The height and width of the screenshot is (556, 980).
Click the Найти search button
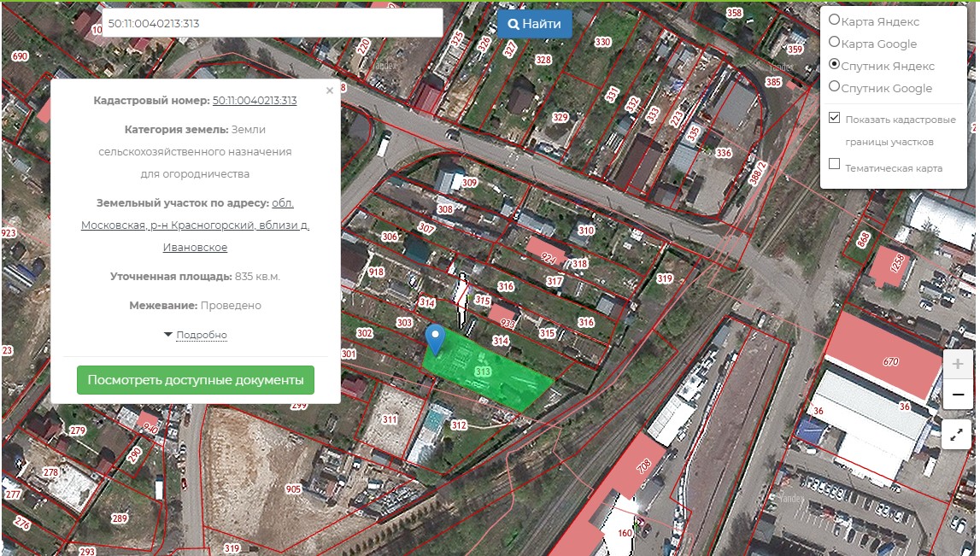pos(534,24)
